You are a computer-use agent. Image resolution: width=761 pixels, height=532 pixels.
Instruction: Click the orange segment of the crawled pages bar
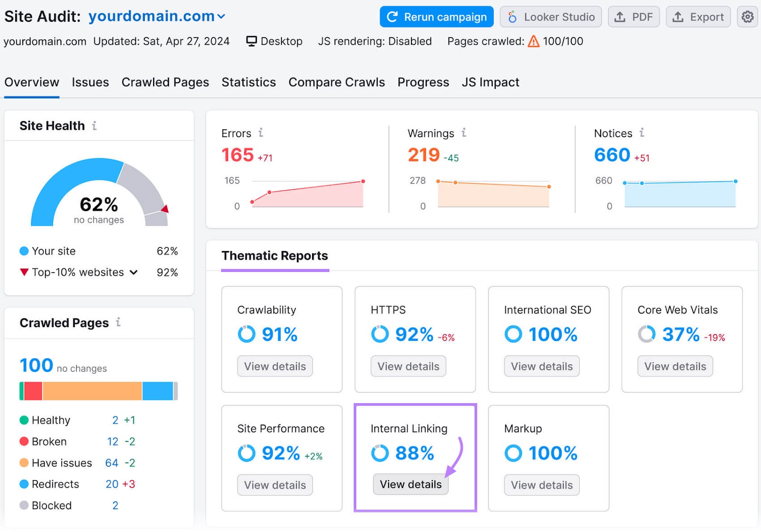point(93,391)
